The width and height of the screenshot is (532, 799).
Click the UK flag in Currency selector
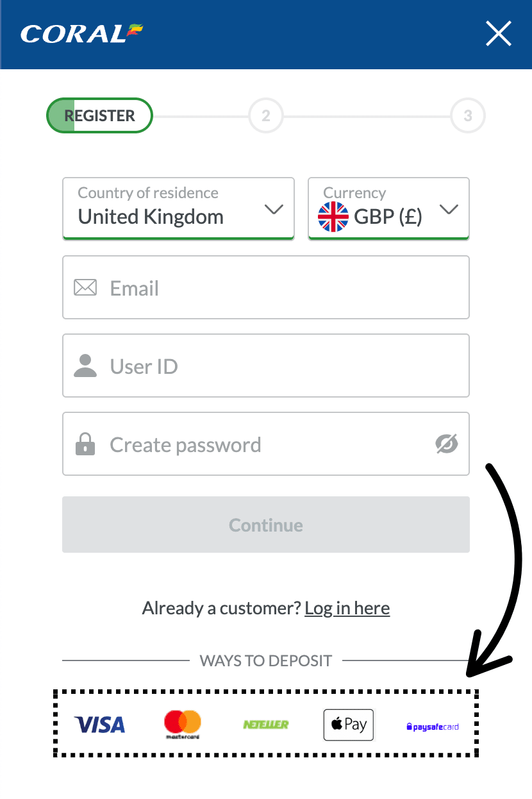(x=333, y=217)
